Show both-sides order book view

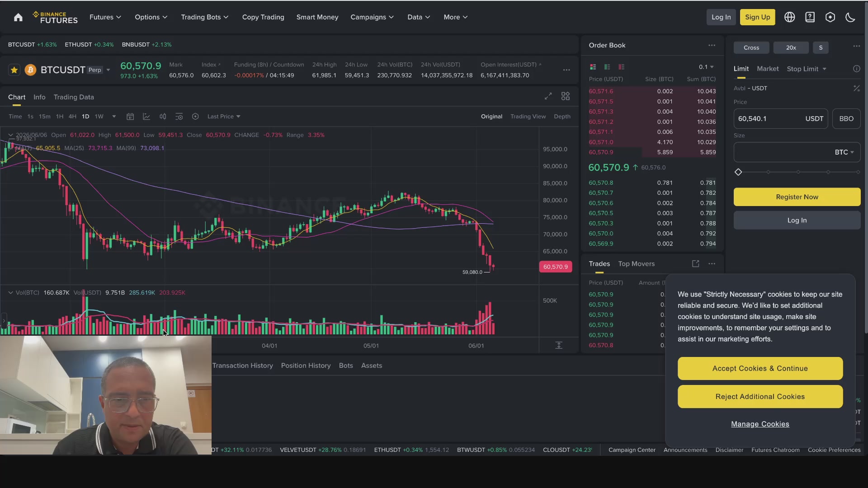pyautogui.click(x=593, y=67)
